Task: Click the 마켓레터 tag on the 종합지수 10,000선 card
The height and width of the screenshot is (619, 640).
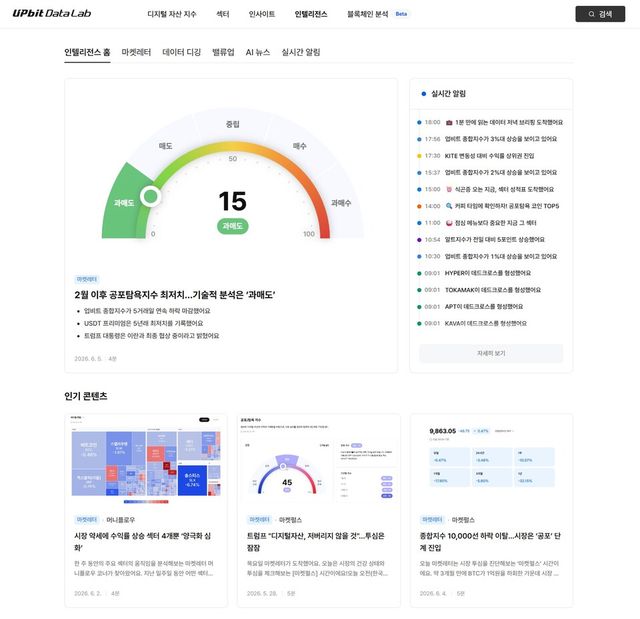Action: (432, 520)
